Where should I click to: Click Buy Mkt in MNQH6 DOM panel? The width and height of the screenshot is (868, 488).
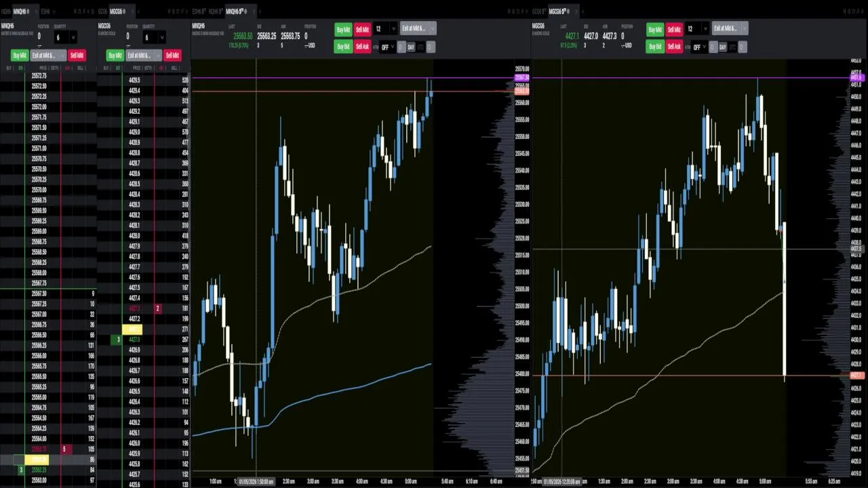coord(20,56)
